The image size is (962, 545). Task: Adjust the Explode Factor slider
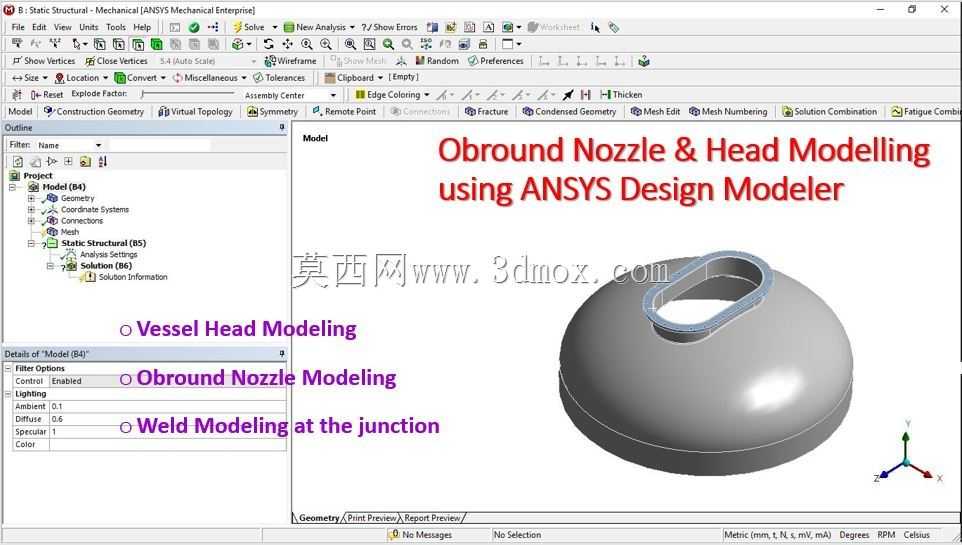(188, 94)
